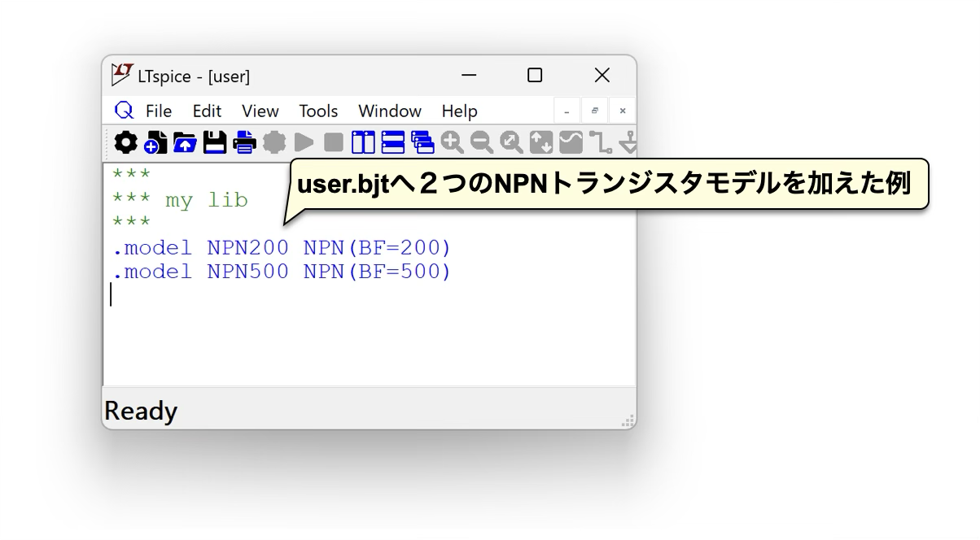
Task: Open the Edit menu
Action: (207, 111)
